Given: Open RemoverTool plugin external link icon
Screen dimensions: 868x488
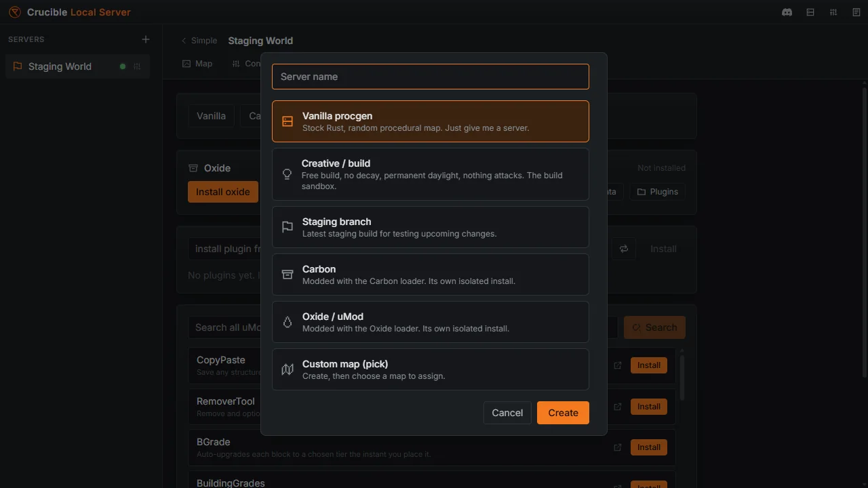Looking at the screenshot, I should 618,407.
